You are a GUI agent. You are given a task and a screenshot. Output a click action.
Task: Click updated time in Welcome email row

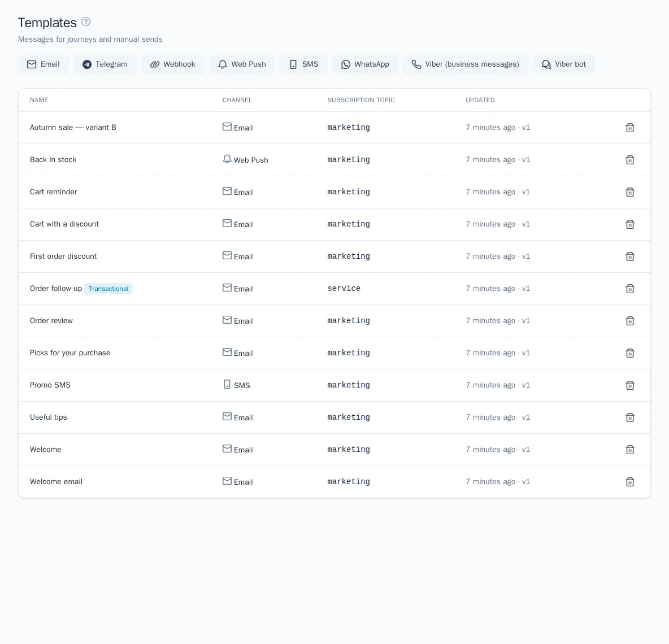pos(498,481)
